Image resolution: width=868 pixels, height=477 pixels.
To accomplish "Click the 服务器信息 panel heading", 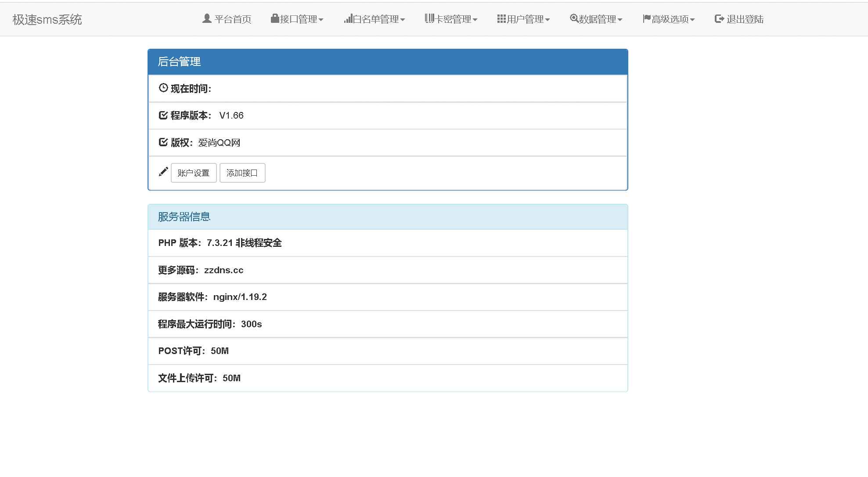I will [x=388, y=217].
